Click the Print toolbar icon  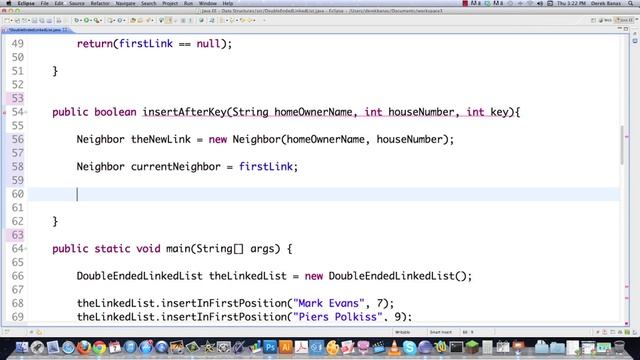pos(49,20)
